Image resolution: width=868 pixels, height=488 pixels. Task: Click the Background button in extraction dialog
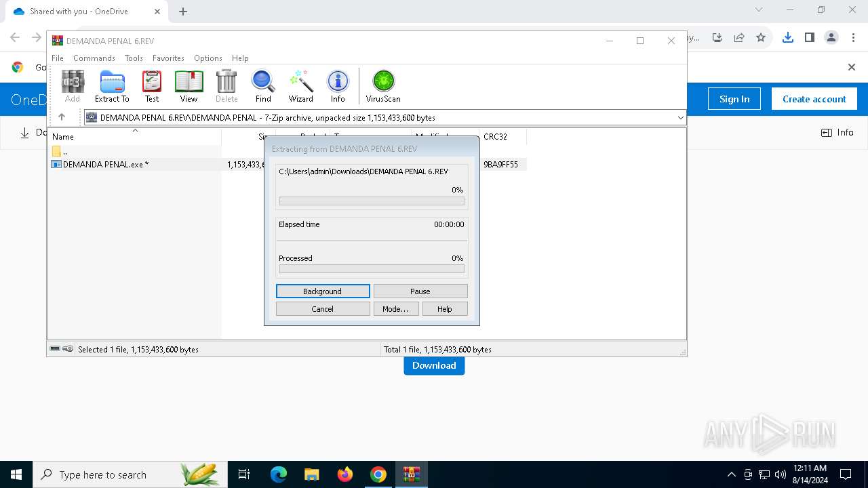click(x=323, y=291)
